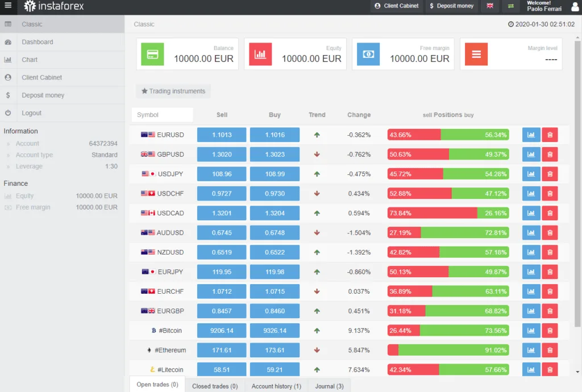Delete EURUSD from instruments list
Image resolution: width=582 pixels, height=392 pixels.
click(550, 135)
